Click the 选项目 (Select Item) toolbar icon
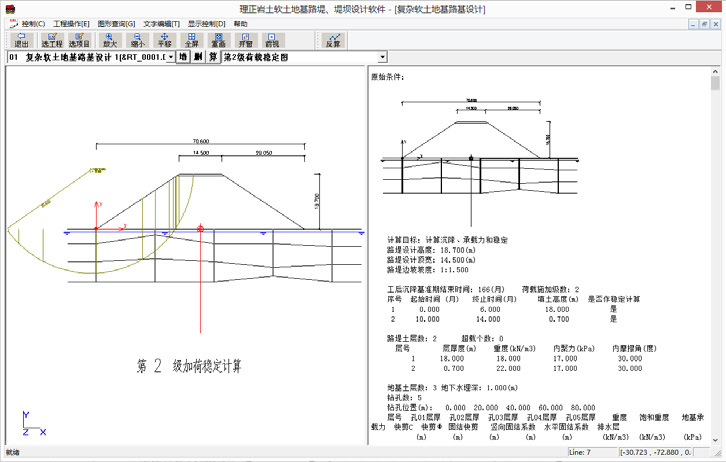This screenshot has height=462, width=726. (x=80, y=40)
